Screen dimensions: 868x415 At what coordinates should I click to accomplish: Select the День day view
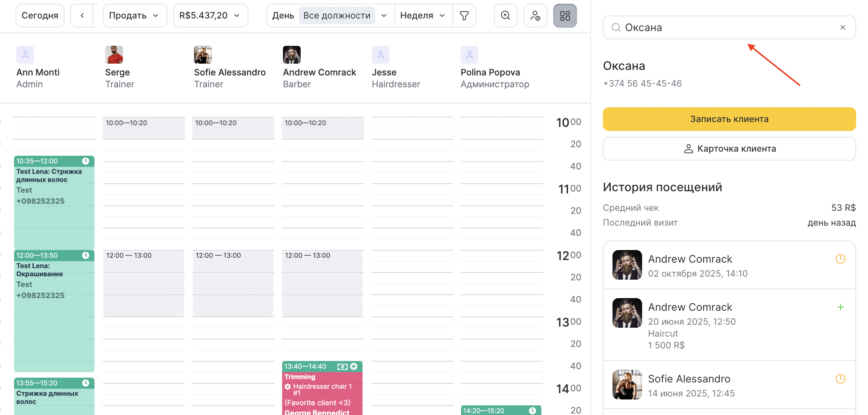tap(283, 16)
